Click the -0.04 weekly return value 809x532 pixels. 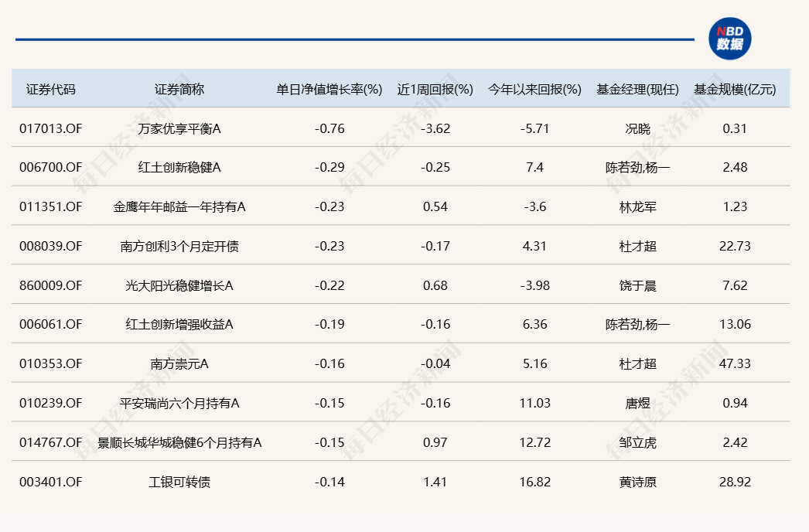[x=435, y=363]
